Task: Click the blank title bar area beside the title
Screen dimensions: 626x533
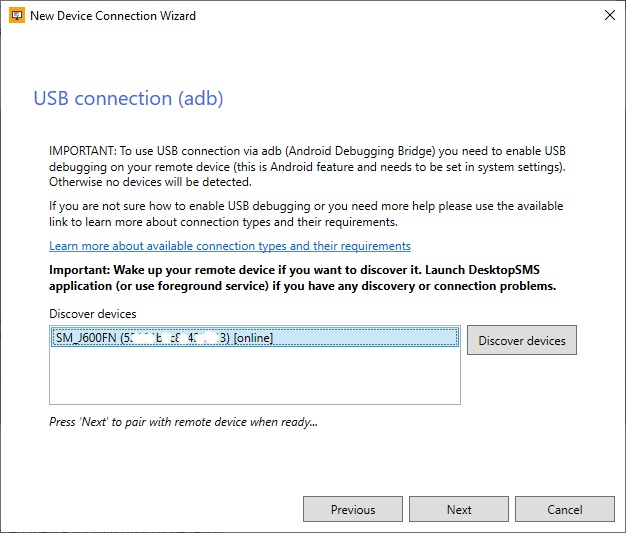Action: coord(400,16)
